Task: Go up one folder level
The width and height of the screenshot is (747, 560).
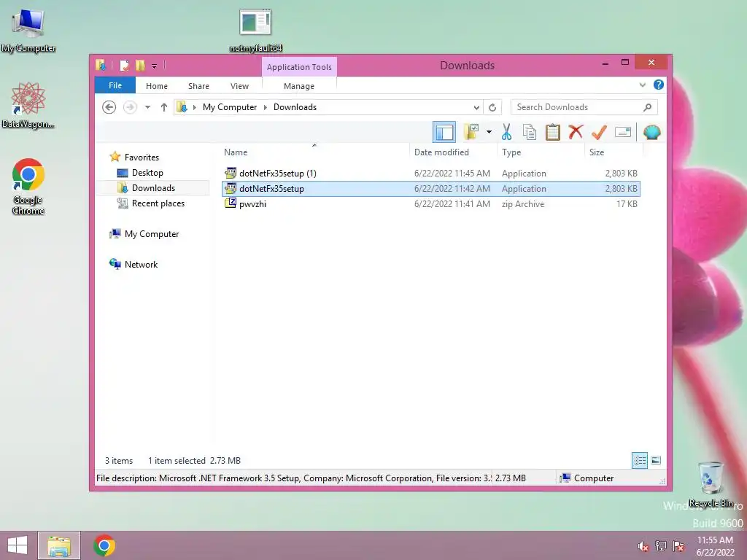Action: (164, 107)
